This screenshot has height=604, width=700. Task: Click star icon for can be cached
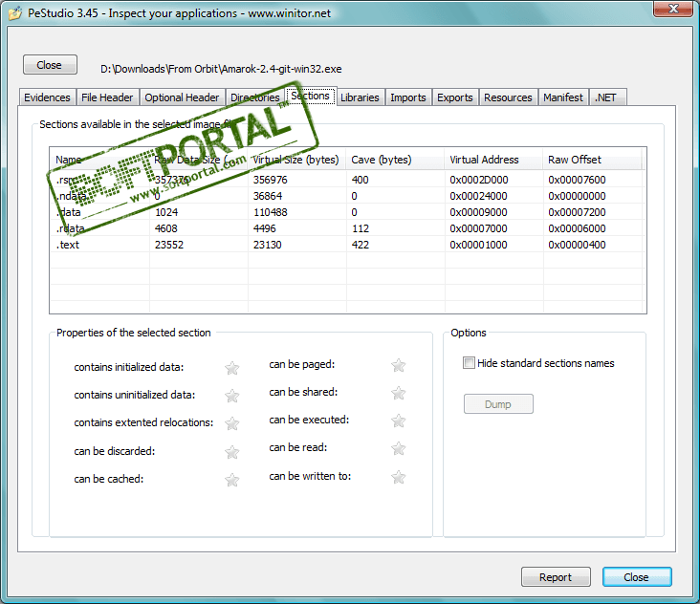(232, 480)
